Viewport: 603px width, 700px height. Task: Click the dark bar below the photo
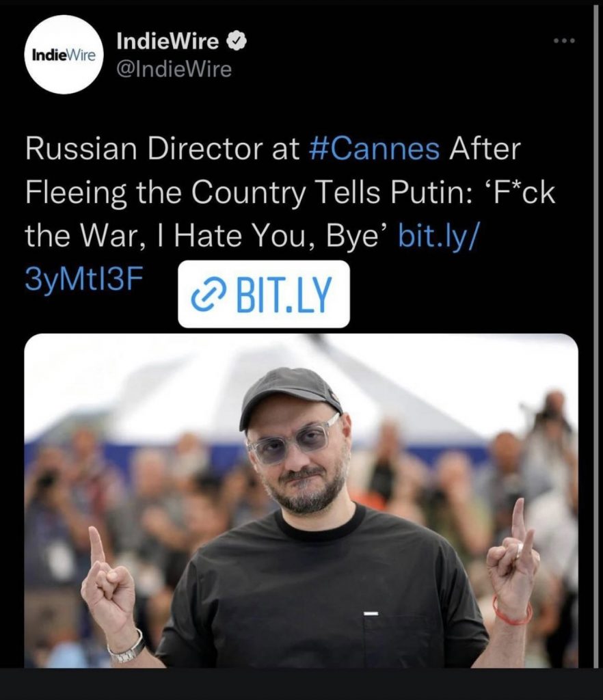[301, 684]
